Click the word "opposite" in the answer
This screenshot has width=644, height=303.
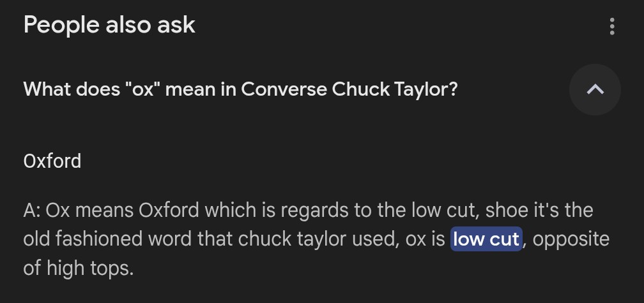pos(571,239)
